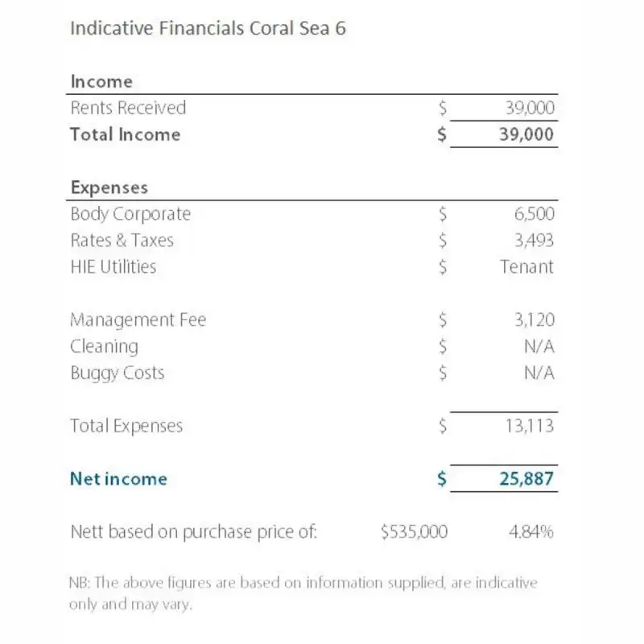Click the $535,000 purchase price
The width and height of the screenshot is (644, 644).
tap(415, 531)
